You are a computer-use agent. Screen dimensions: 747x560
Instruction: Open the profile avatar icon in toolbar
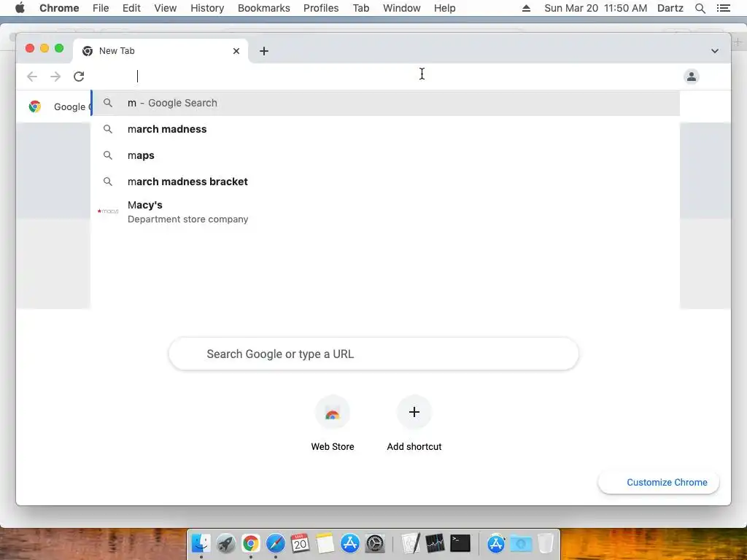tap(692, 76)
